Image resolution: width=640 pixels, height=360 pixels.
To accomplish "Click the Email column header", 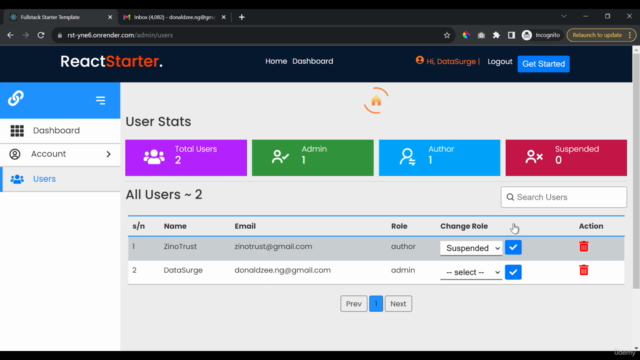I will click(245, 226).
